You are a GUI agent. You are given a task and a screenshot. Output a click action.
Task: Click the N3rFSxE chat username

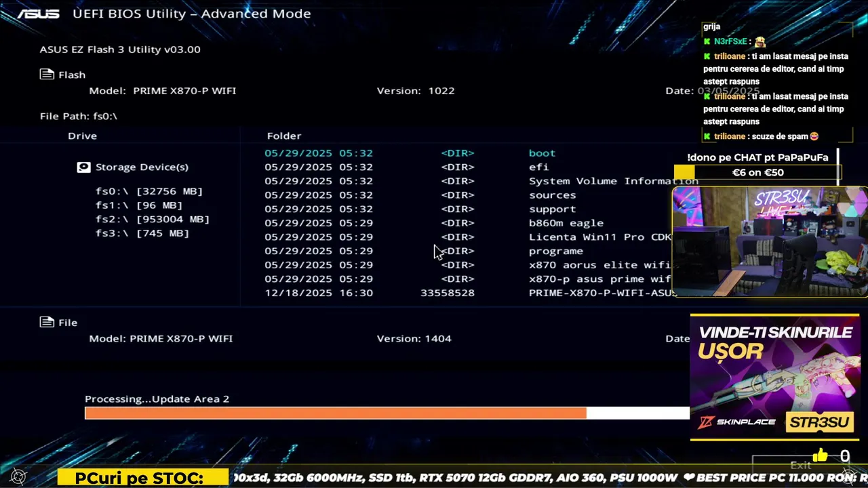(x=730, y=41)
